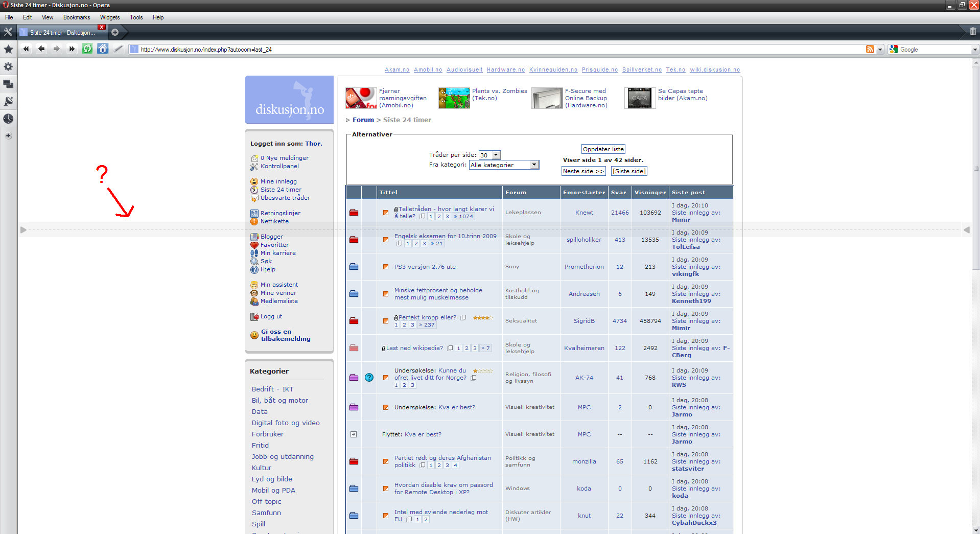This screenshot has width=980, height=534.
Task: Click the Favoritter heart icon
Action: [254, 245]
